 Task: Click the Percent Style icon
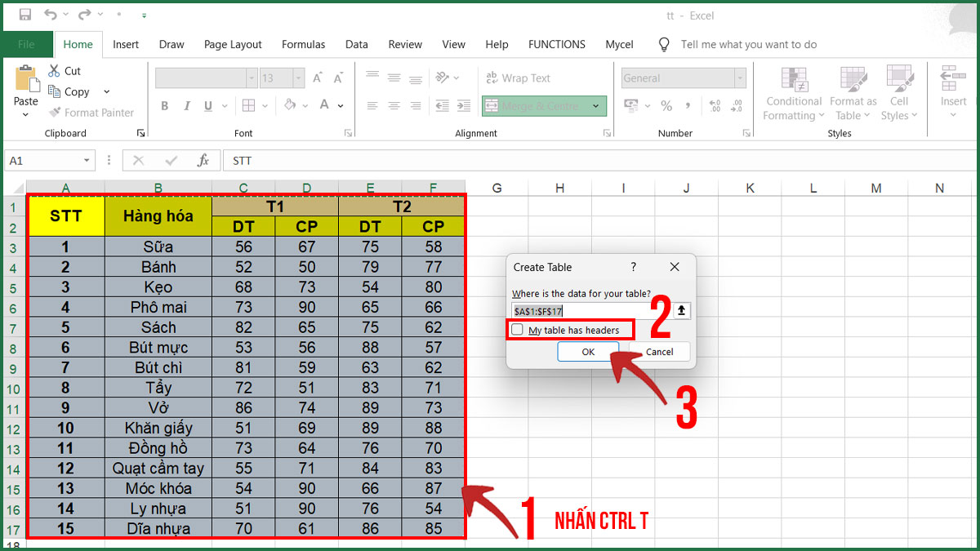click(667, 106)
